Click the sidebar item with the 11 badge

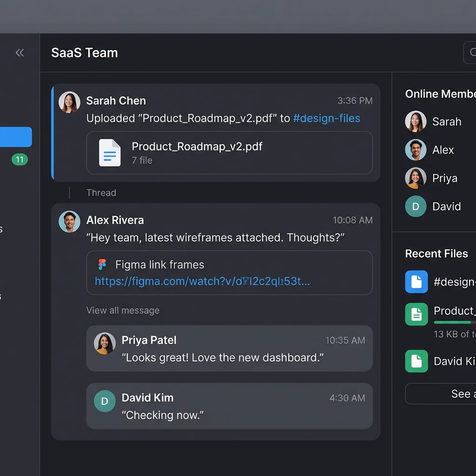19,159
